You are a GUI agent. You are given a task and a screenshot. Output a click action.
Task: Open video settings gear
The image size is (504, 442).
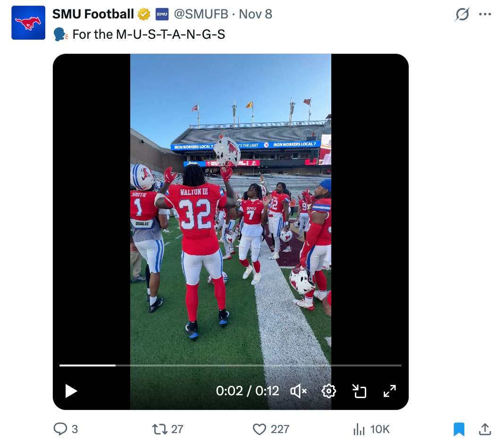point(328,391)
